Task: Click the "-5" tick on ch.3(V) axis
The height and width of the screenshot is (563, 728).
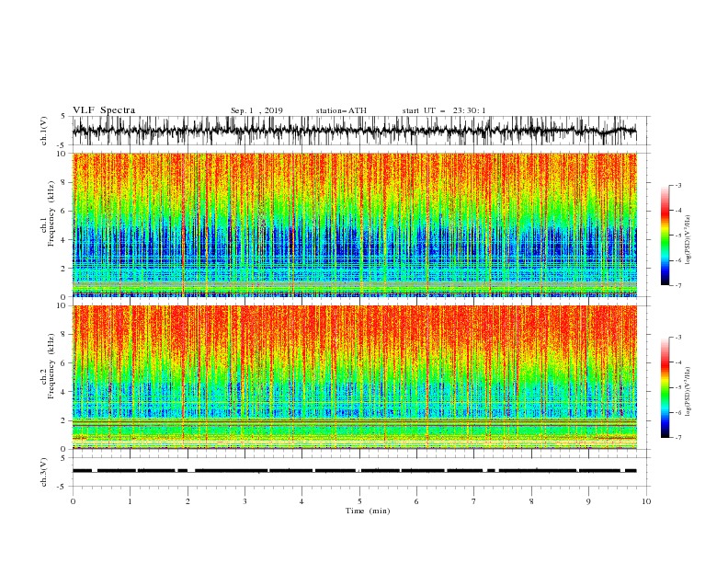Action: click(x=63, y=487)
